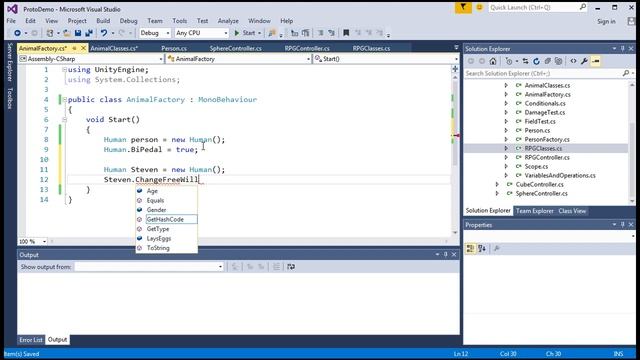Image resolution: width=640 pixels, height=360 pixels.
Task: Expand the CubeController.cs tree node
Action: click(x=497, y=184)
